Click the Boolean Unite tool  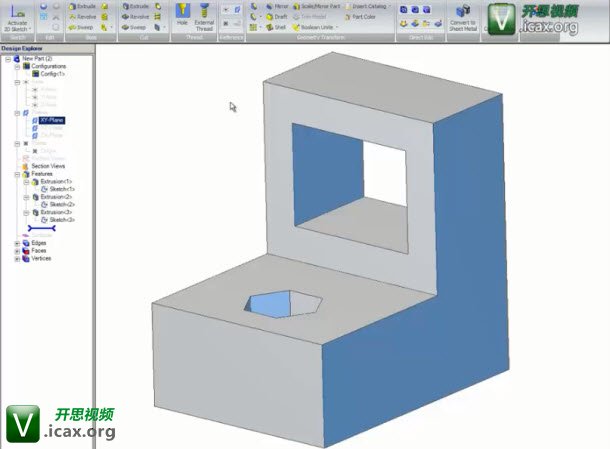312,27
